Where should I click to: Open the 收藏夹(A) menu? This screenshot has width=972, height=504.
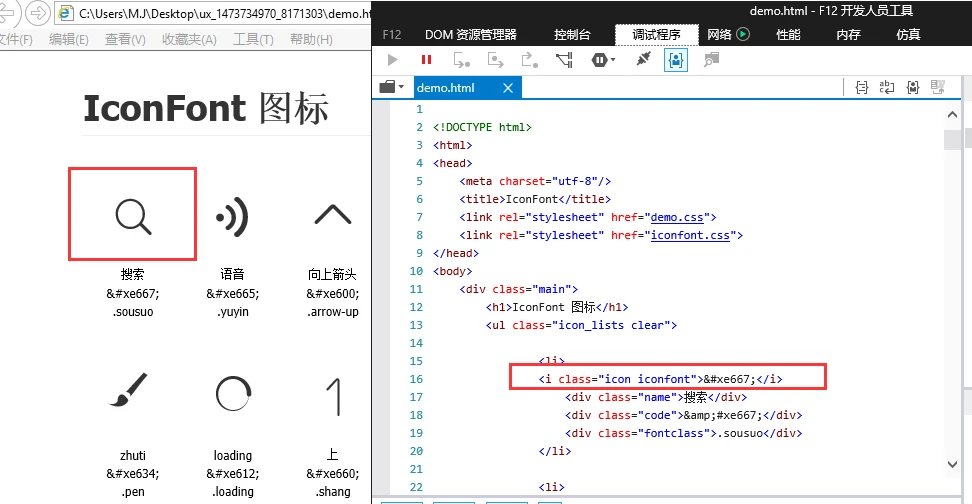click(x=189, y=40)
